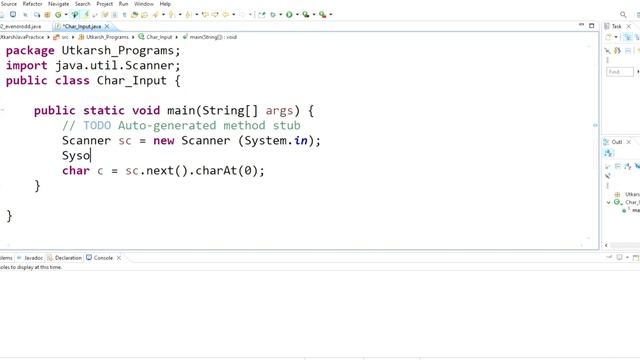Minimize the editor area
640x360 pixels.
click(581, 25)
